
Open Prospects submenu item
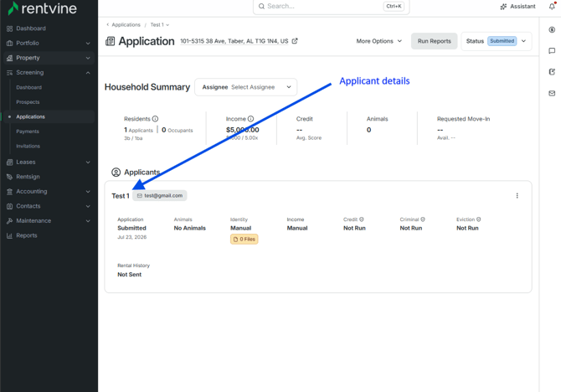(28, 102)
